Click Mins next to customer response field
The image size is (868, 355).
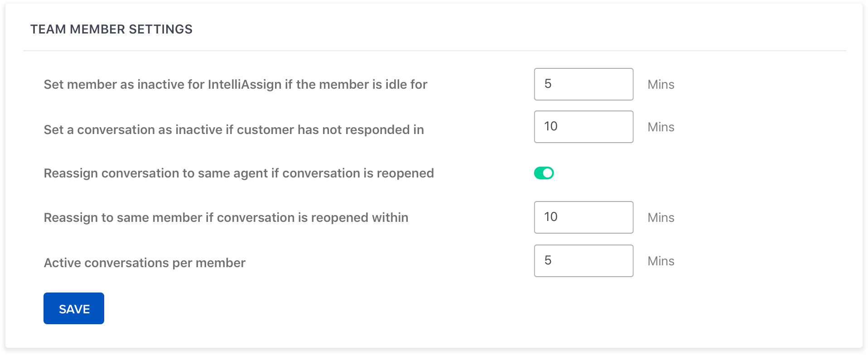661,127
